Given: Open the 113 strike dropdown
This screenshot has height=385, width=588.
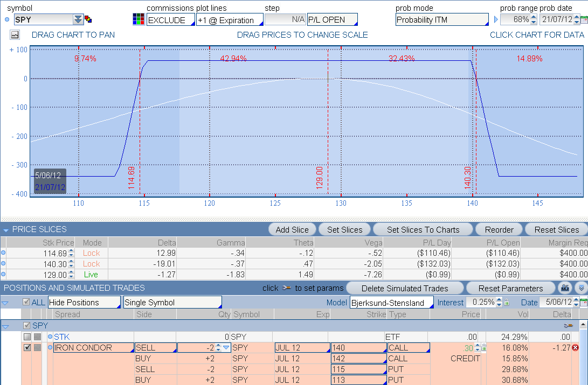Looking at the screenshot, I should pyautogui.click(x=358, y=380).
